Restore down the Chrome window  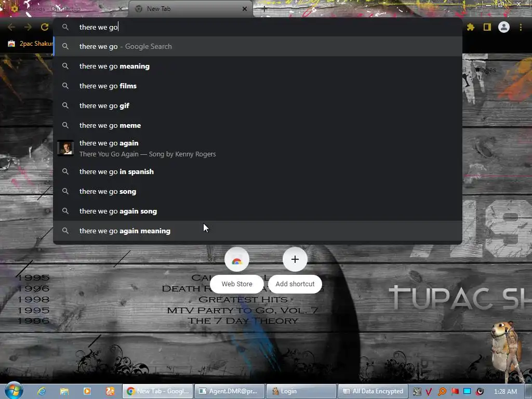500,4
